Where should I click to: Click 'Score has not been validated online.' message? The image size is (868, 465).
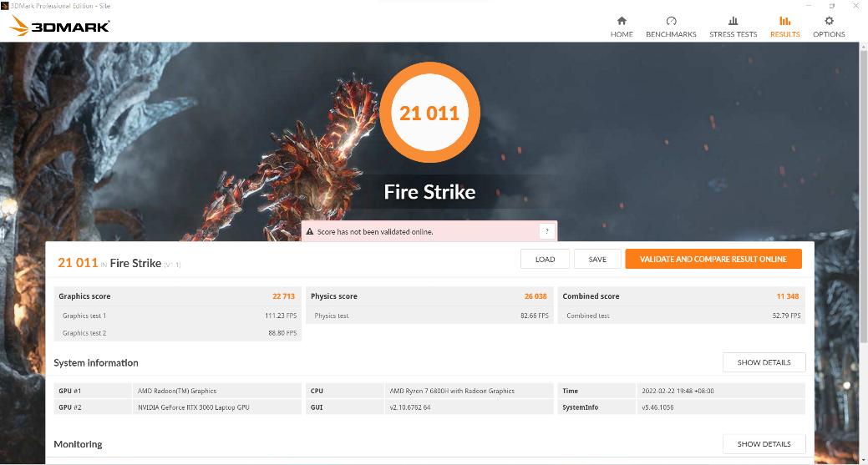pos(375,232)
